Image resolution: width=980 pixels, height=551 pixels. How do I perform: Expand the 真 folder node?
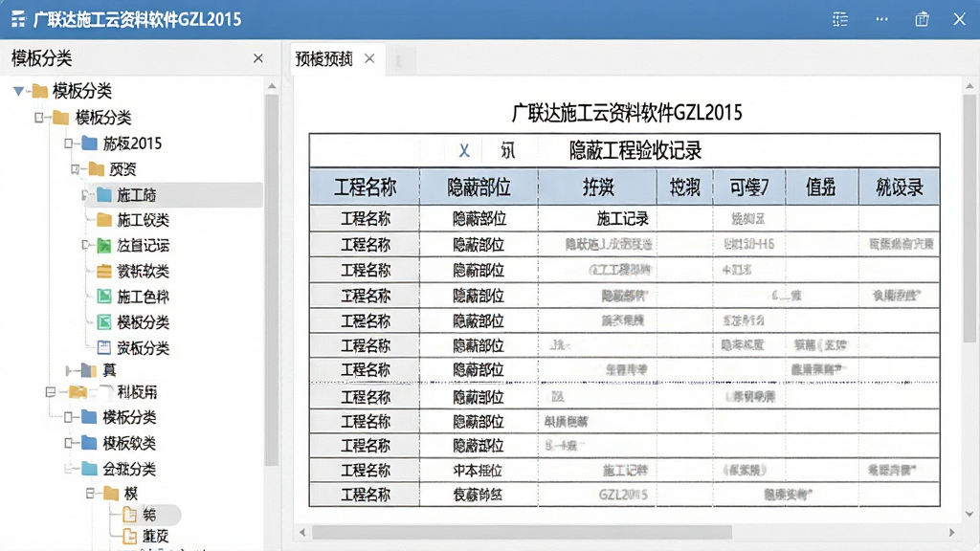69,370
